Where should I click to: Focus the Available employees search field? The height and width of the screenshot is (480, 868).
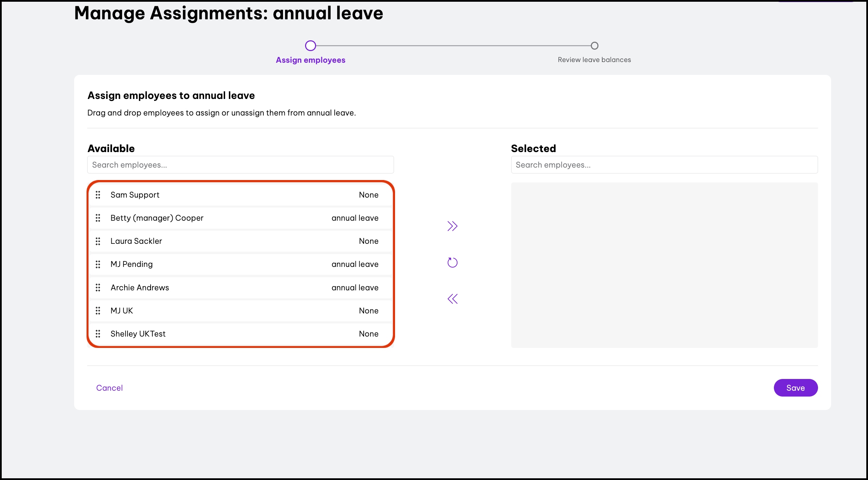[x=240, y=165]
